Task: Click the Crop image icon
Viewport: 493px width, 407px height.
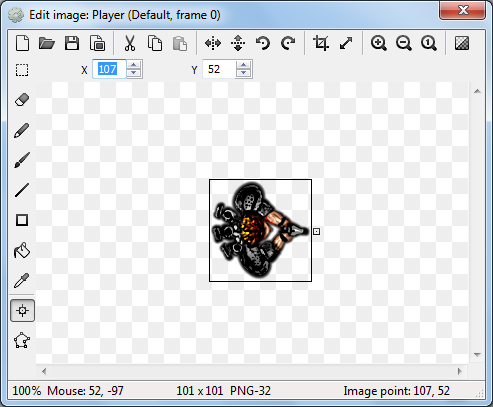Action: [321, 43]
